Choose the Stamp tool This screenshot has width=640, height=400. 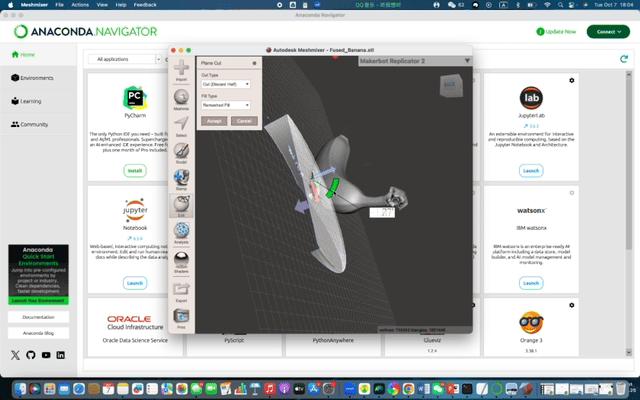pyautogui.click(x=181, y=180)
